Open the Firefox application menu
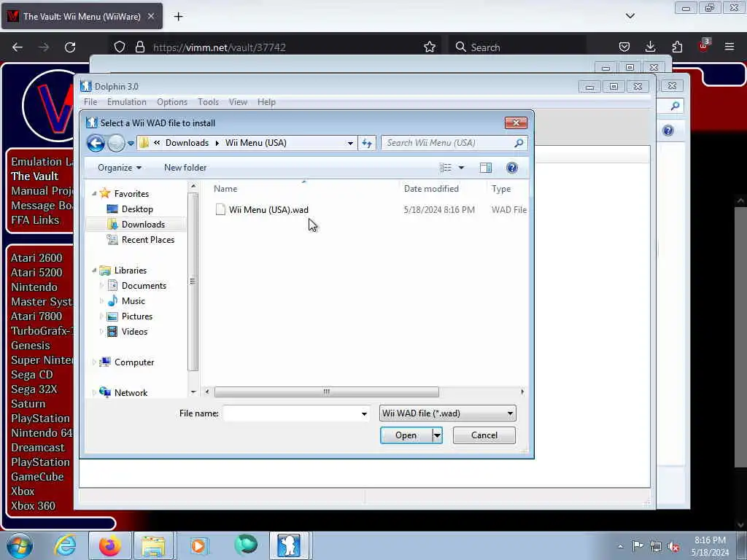Screen dimensions: 747x560 [729, 47]
